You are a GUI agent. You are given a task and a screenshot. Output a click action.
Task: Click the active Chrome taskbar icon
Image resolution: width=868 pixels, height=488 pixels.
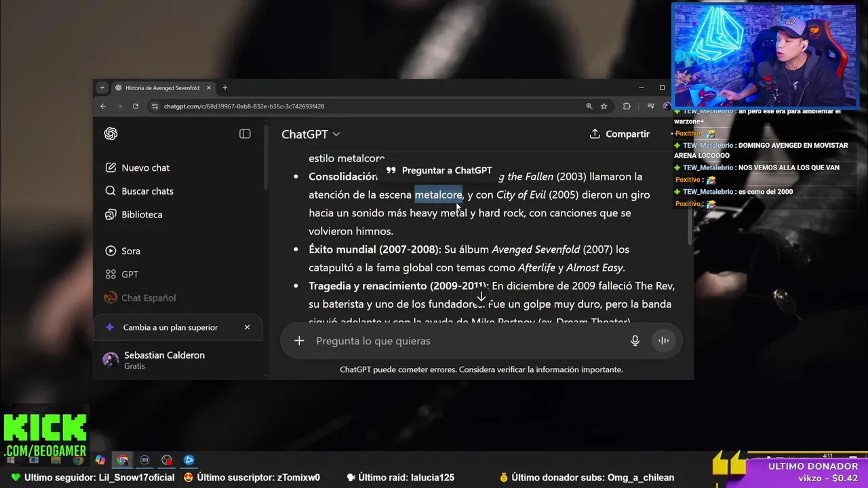[x=123, y=460]
